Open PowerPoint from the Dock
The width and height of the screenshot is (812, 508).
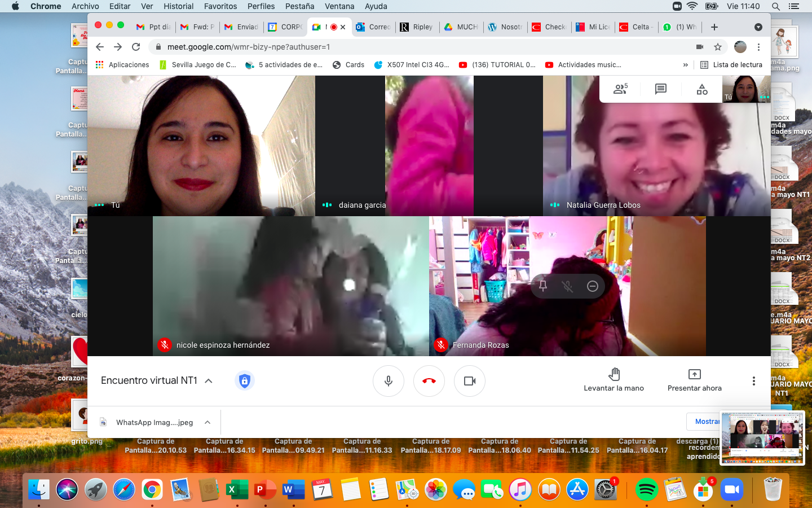266,490
